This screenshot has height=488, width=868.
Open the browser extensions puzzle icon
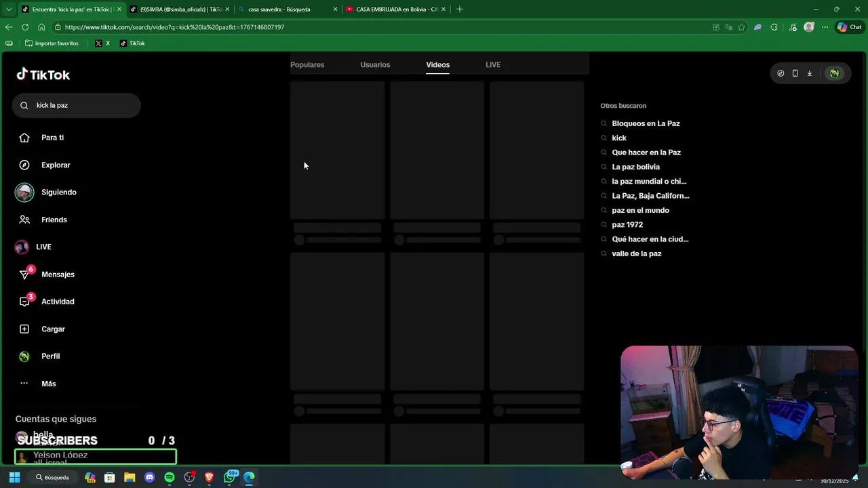pyautogui.click(x=774, y=27)
